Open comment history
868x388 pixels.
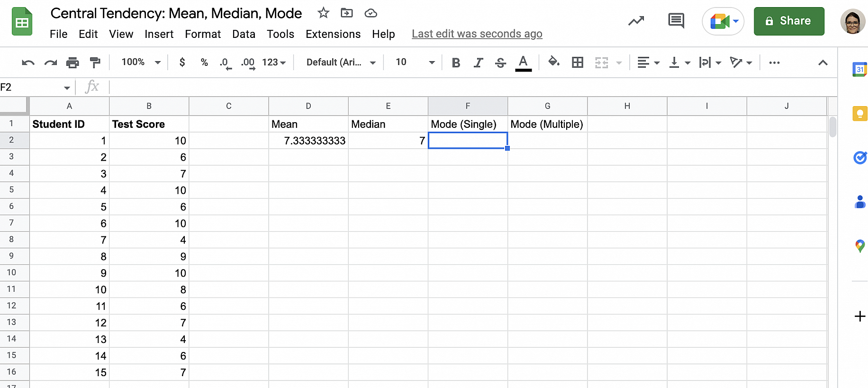point(676,21)
